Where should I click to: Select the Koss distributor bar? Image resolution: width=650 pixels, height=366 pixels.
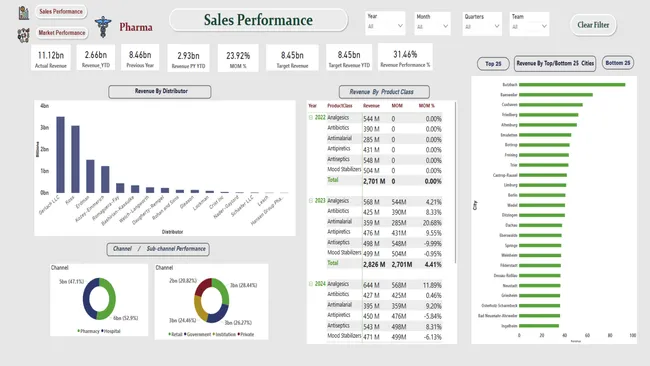[x=75, y=159]
